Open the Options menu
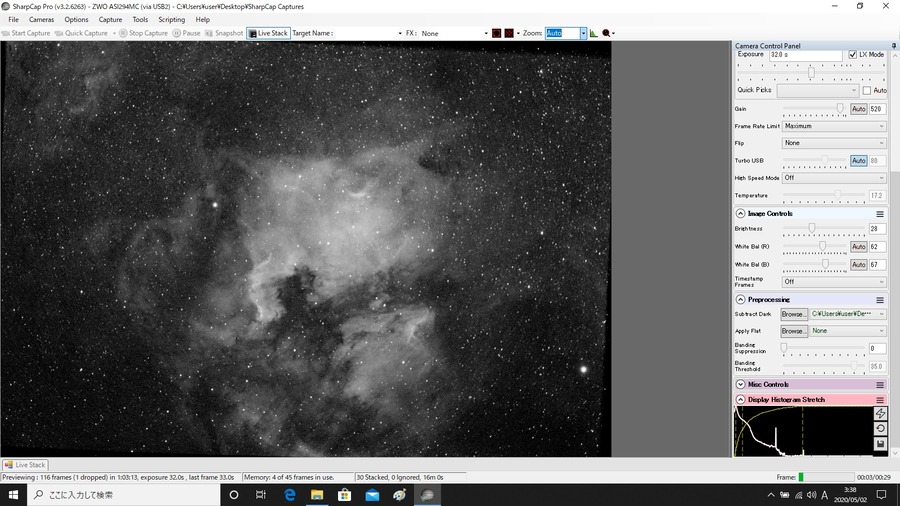Screen dimensions: 900x506 (x=76, y=20)
